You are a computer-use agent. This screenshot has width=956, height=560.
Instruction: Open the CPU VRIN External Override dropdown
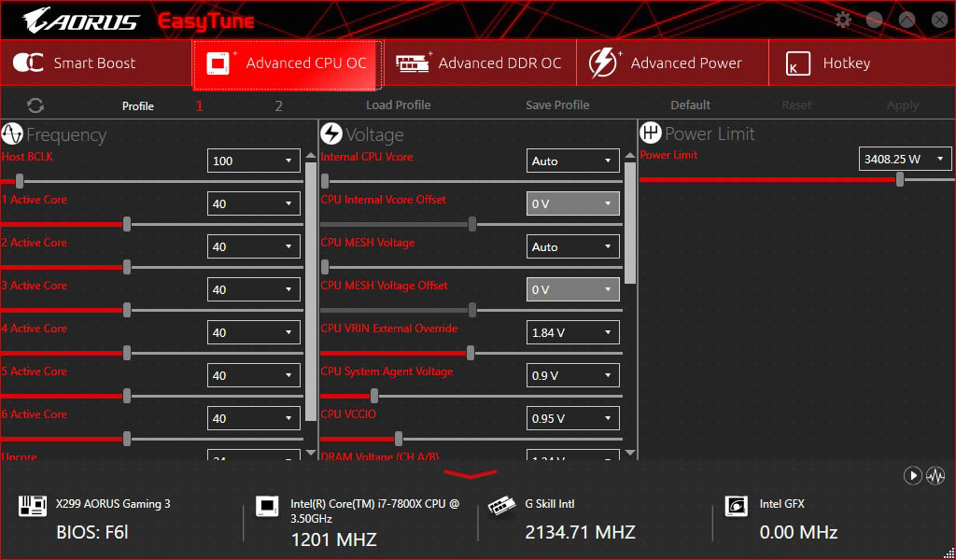[572, 332]
